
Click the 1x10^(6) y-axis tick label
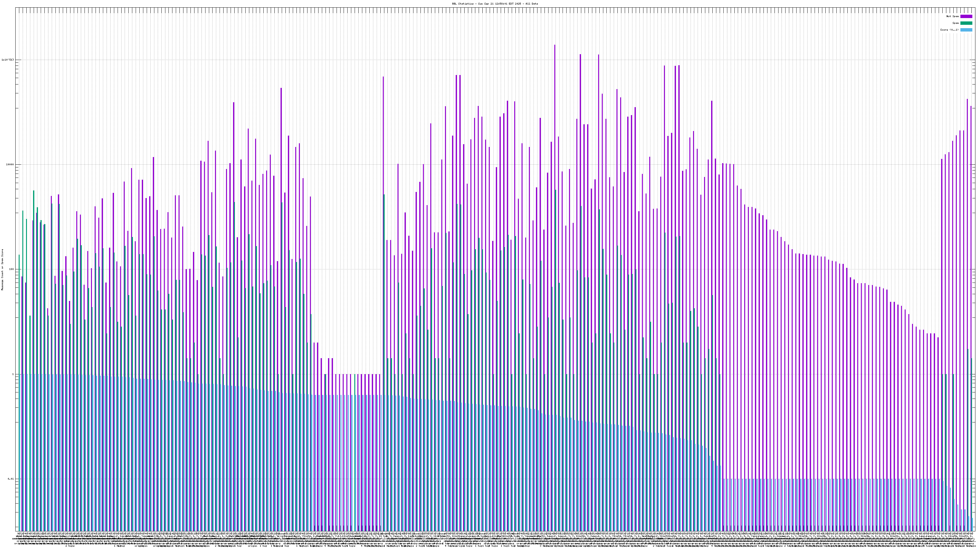click(x=8, y=60)
